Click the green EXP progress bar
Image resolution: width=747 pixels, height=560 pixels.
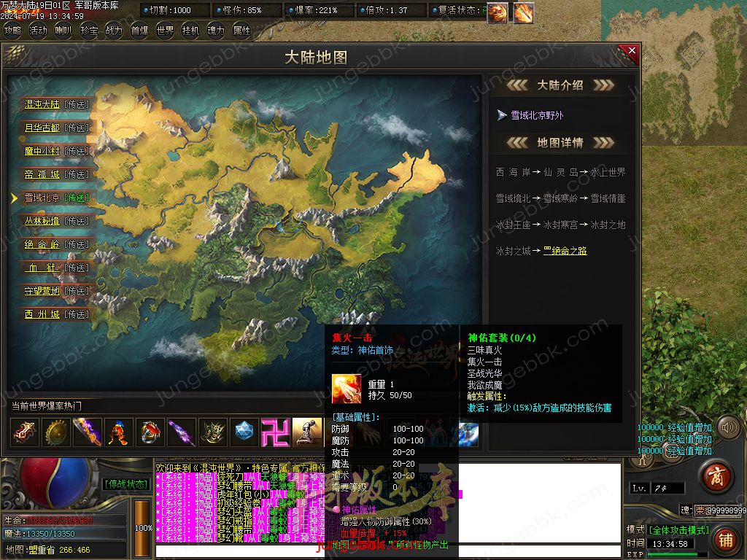(676, 555)
